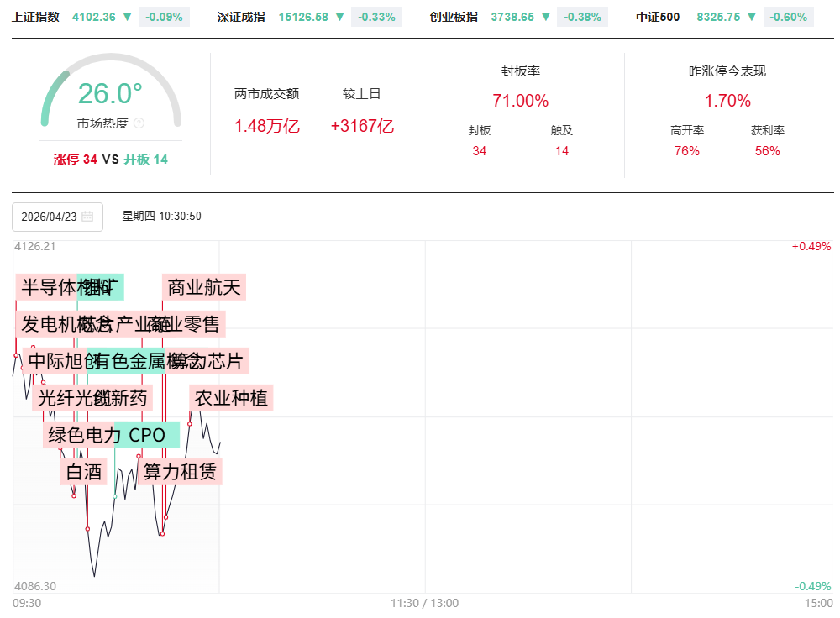Click the 两市成交额 1.48万亿 value
Image resolution: width=840 pixels, height=618 pixels.
point(266,126)
